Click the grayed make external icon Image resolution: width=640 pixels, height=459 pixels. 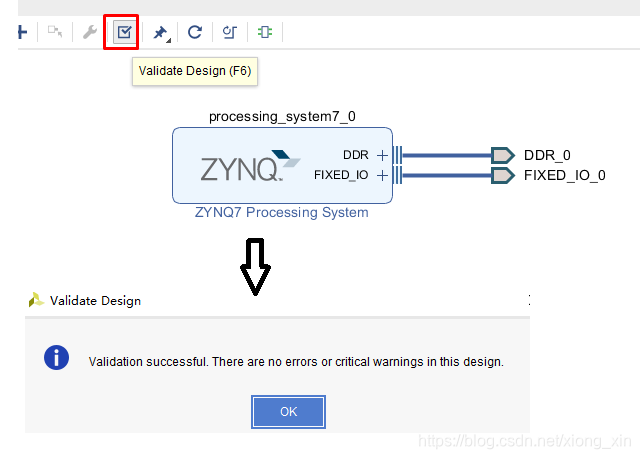tap(55, 31)
